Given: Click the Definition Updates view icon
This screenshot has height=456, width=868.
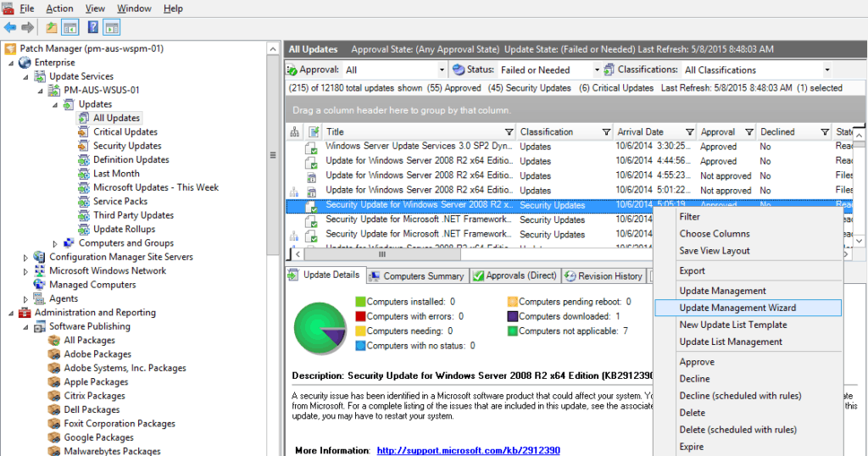Looking at the screenshot, I should (83, 159).
